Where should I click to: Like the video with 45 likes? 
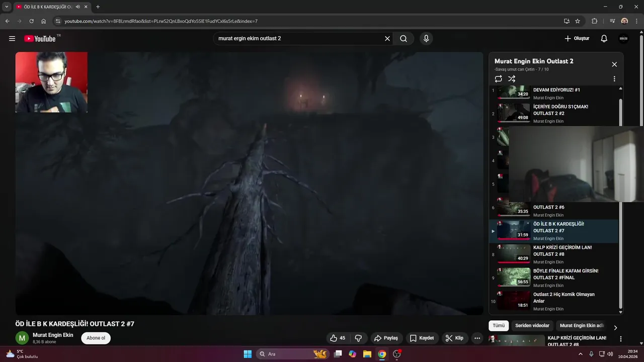coord(338,338)
